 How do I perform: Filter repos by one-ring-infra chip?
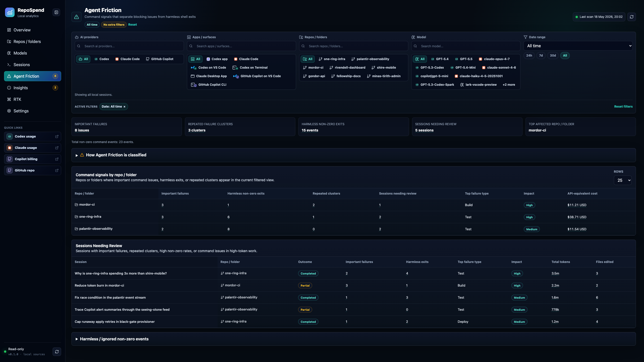(x=332, y=59)
